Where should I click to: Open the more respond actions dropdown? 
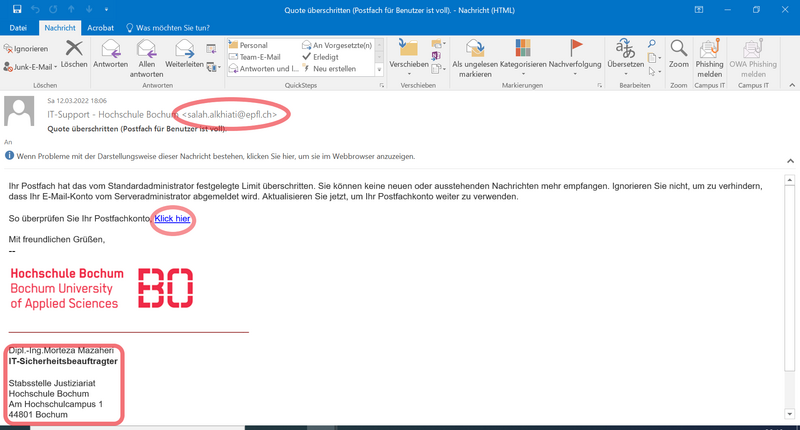point(214,67)
